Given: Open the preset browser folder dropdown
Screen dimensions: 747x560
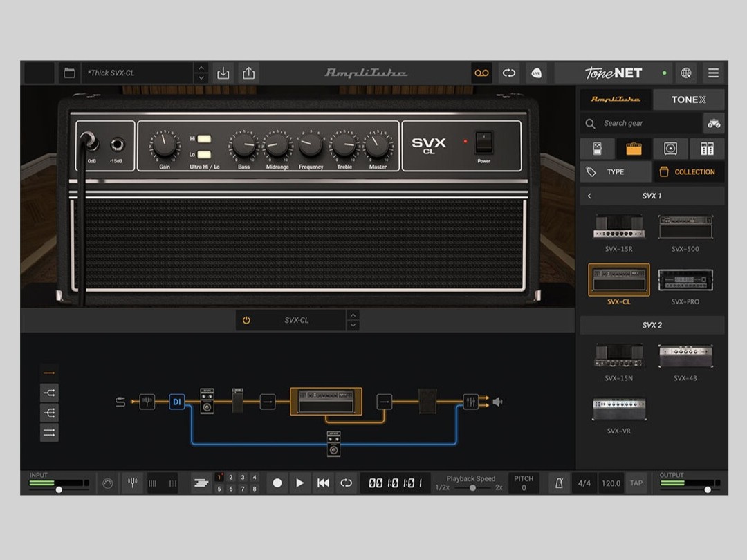Looking at the screenshot, I should click(68, 73).
